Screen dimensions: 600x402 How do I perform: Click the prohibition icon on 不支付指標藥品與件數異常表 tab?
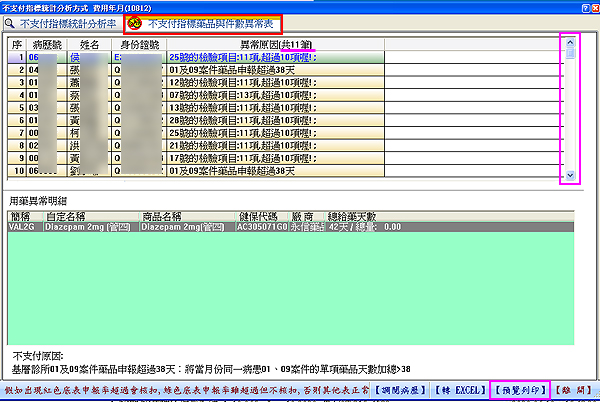point(135,22)
